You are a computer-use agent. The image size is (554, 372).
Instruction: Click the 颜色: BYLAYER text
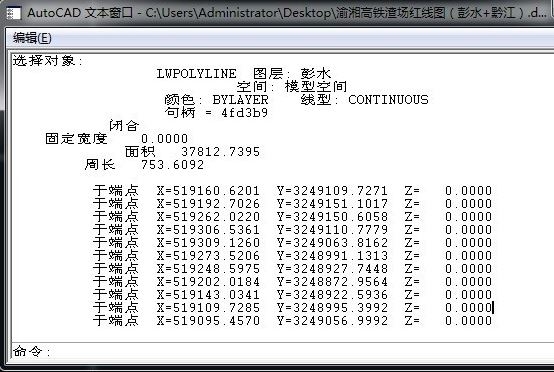pyautogui.click(x=216, y=100)
